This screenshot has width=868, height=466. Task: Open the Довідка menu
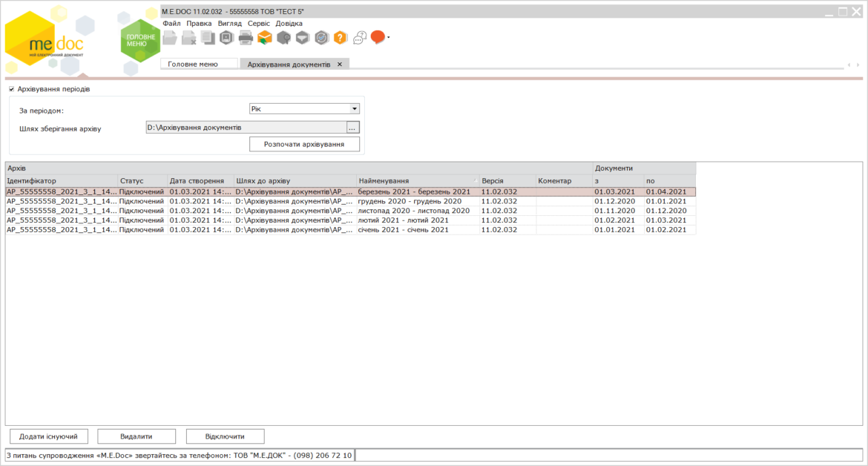click(289, 23)
